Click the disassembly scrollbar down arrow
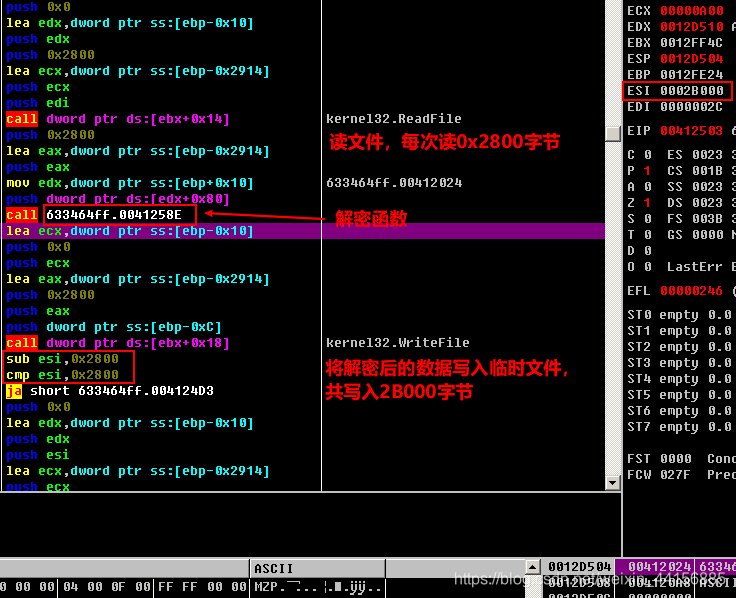The height and width of the screenshot is (598, 736). point(612,482)
